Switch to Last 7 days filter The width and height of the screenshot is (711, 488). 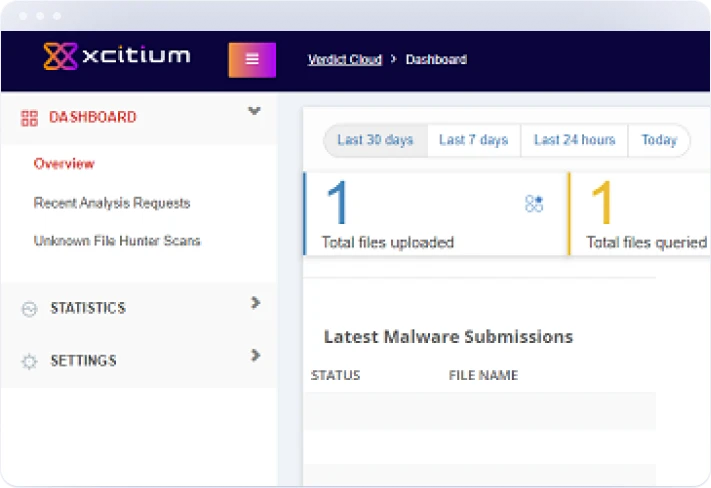(x=473, y=140)
